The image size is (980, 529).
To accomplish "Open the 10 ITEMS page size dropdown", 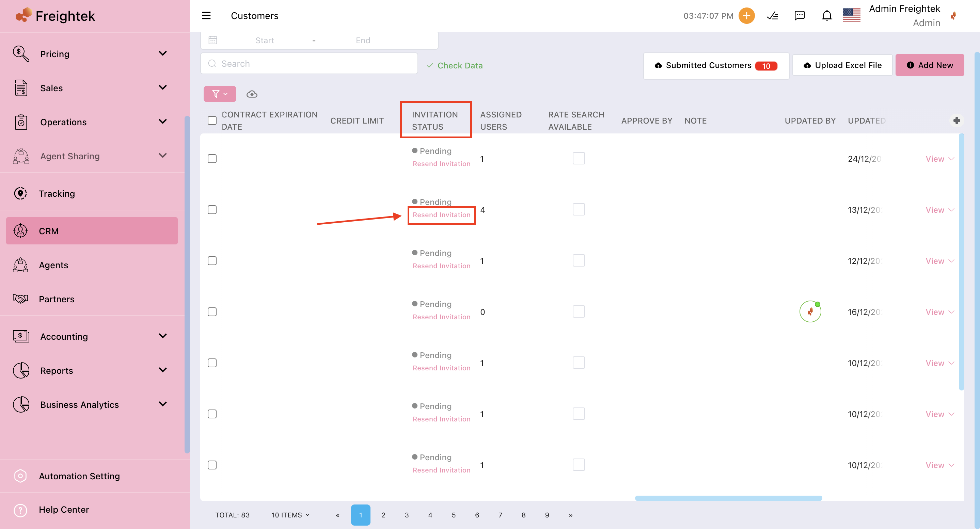I will (x=290, y=515).
